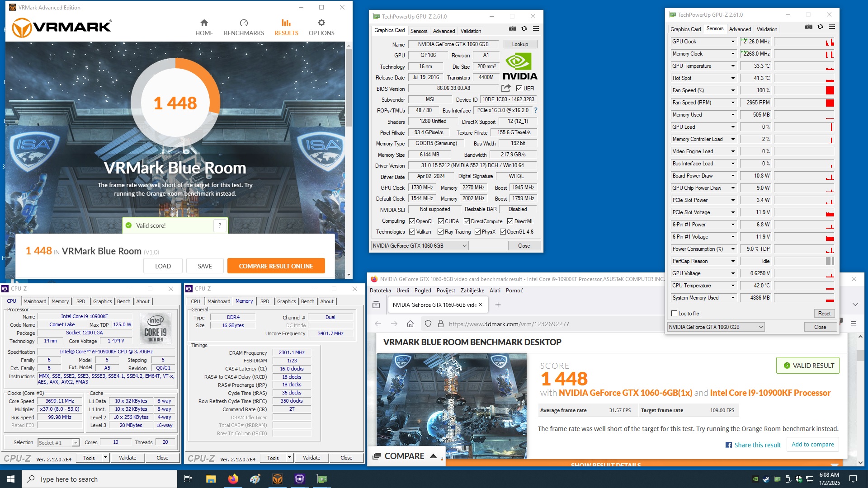Switch to Validation tab in GPU-Z Sensors window
Viewport: 868px width, 488px height.
767,29
